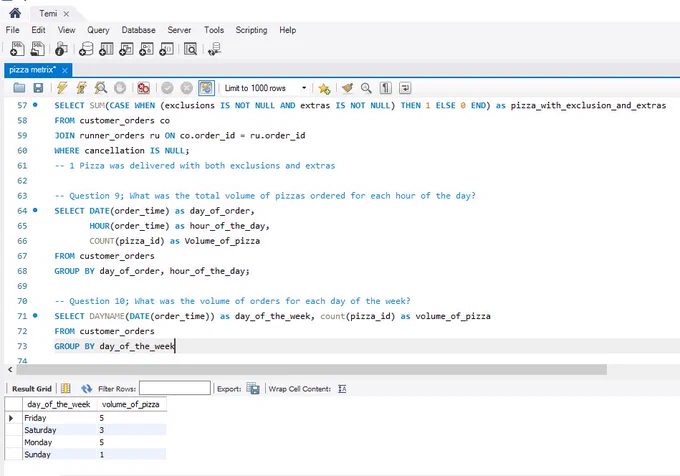Screen dimensions: 680x476
Task: Sort by volume_of_pizza column header
Action: pos(131,404)
